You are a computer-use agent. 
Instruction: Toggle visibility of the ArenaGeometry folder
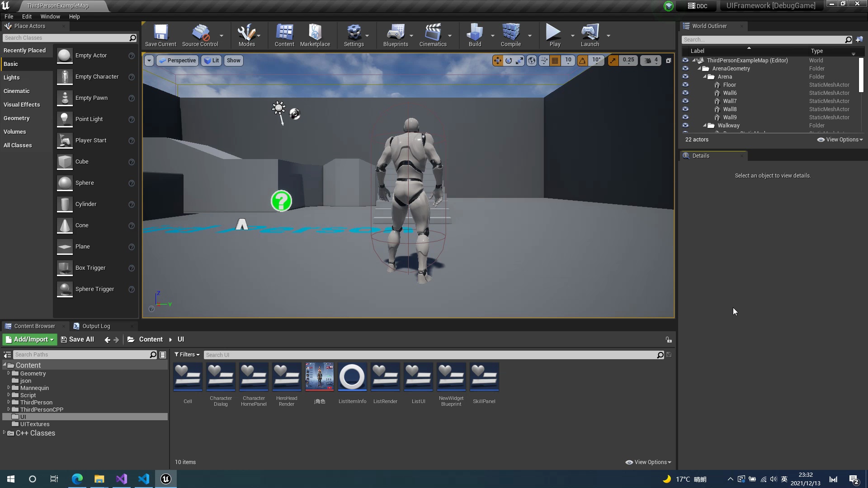[685, 69]
